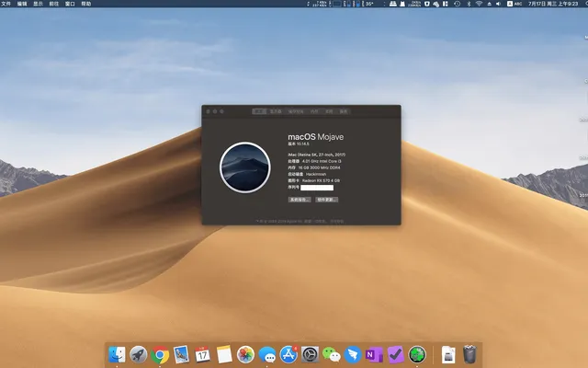The width and height of the screenshot is (588, 368).
Task: Click the Bluetooth icon in menu bar
Action: [x=469, y=4]
